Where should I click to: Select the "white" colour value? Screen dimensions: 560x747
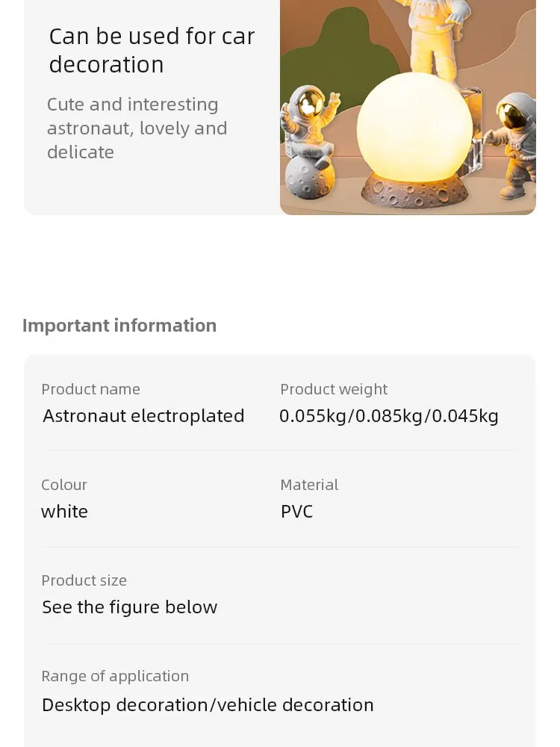65,512
